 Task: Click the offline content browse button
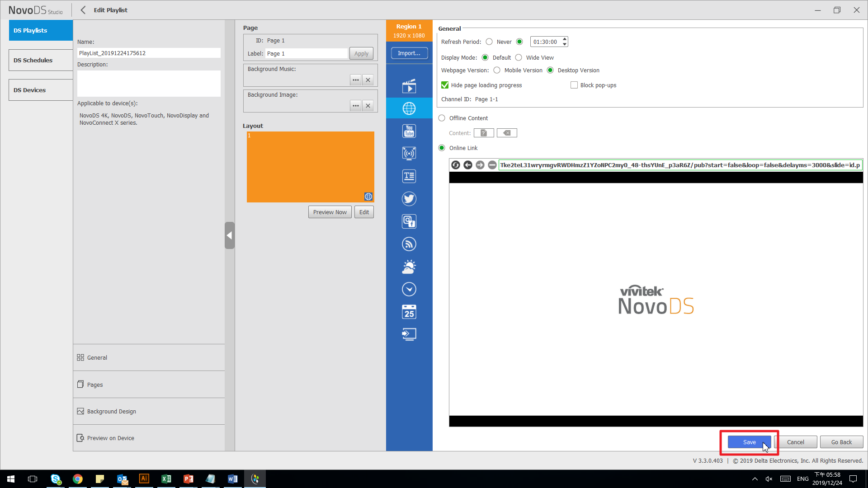484,133
